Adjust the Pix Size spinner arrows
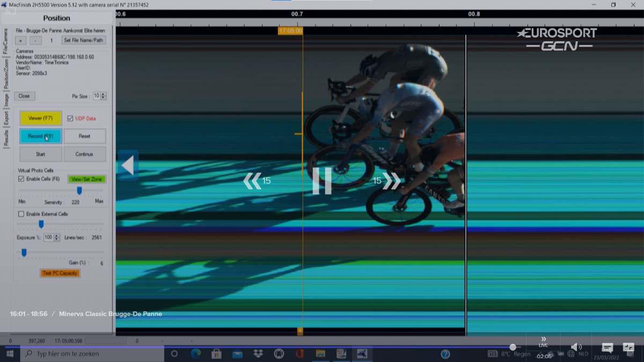 click(104, 96)
